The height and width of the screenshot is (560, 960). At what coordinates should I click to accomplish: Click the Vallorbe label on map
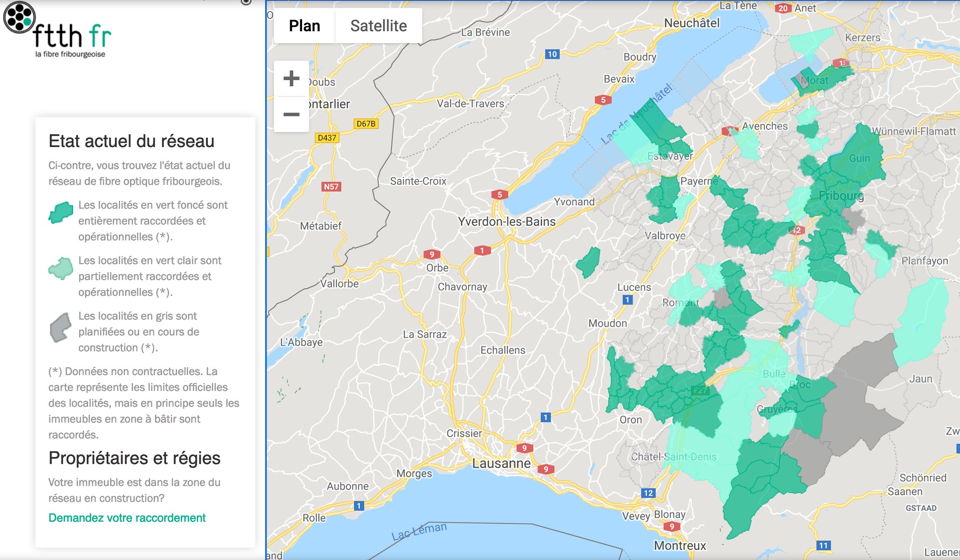point(339,284)
